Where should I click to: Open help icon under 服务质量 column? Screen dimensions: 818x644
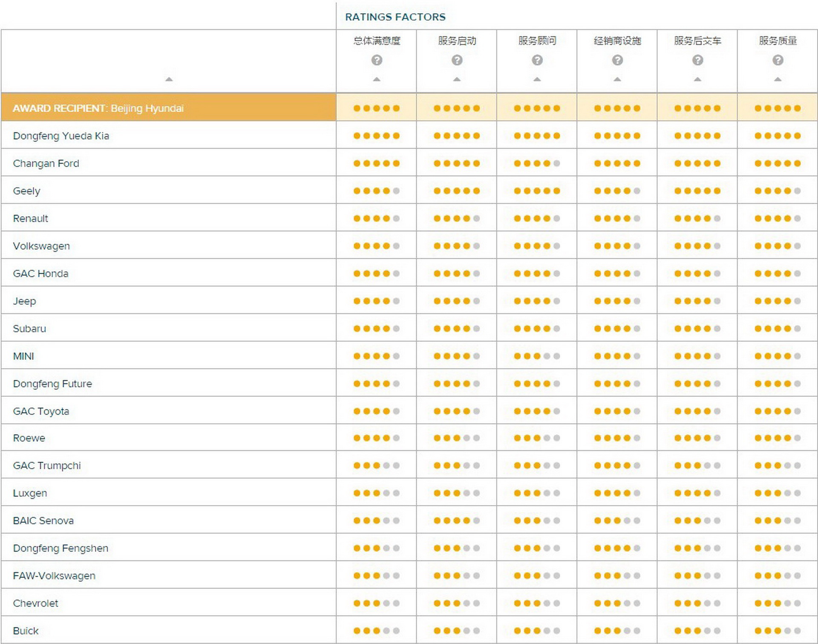[x=778, y=60]
